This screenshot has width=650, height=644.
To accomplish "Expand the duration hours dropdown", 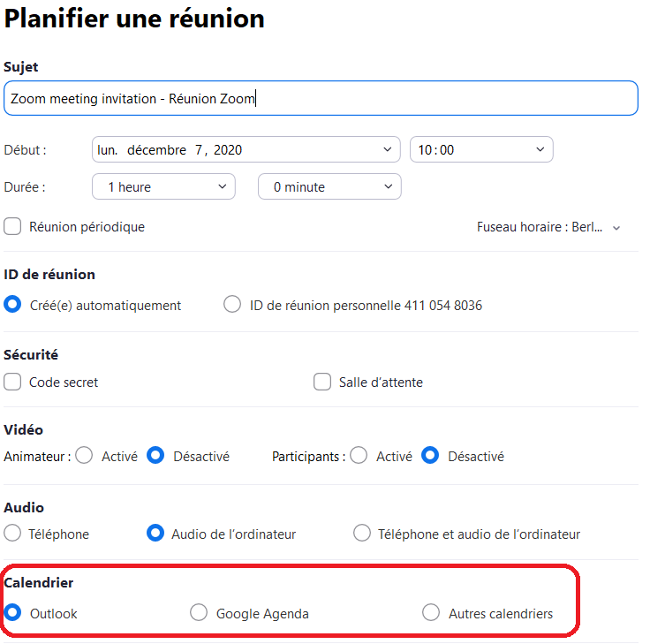I will click(163, 187).
